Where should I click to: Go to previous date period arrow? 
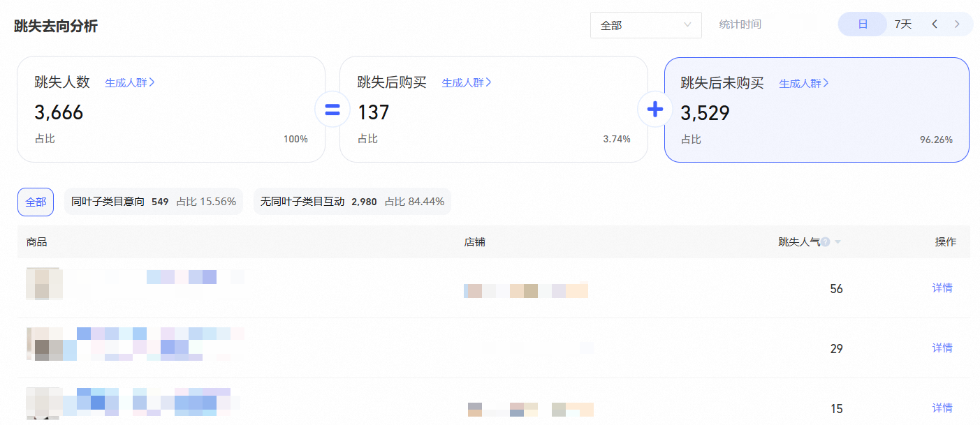click(935, 24)
